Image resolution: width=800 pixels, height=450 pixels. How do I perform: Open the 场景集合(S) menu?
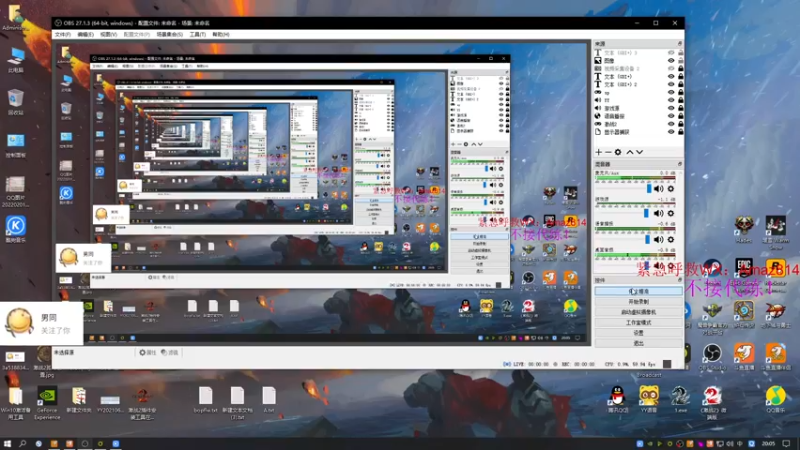(x=169, y=35)
